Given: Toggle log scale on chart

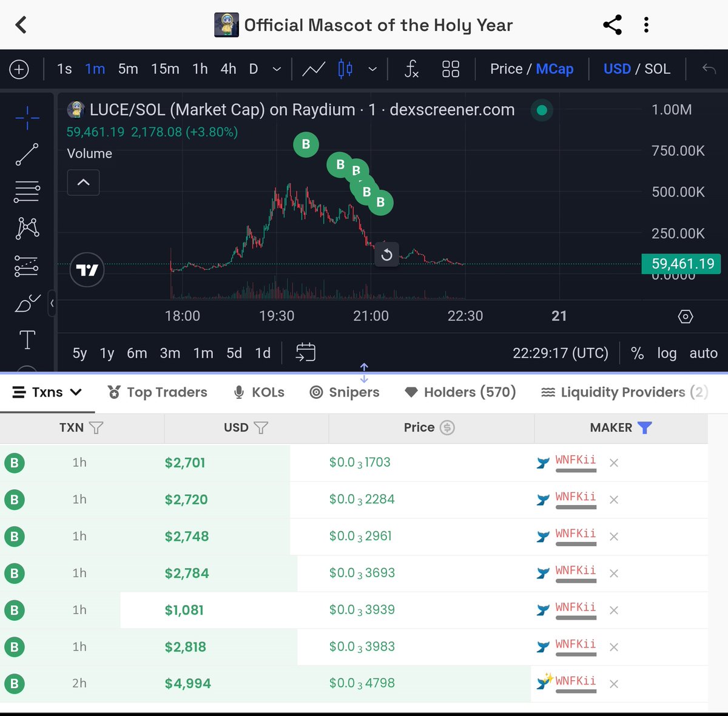Looking at the screenshot, I should coord(667,353).
